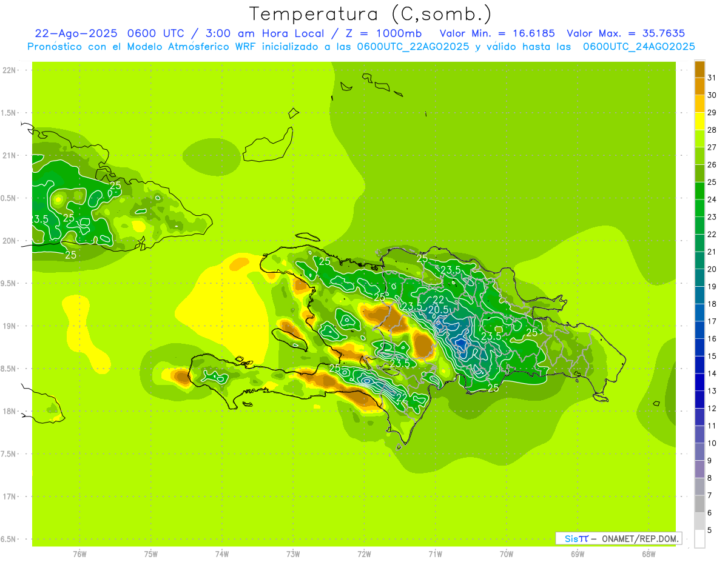The image size is (728, 562).
Task: Click the 31 label on the color scale
Action: [712, 78]
